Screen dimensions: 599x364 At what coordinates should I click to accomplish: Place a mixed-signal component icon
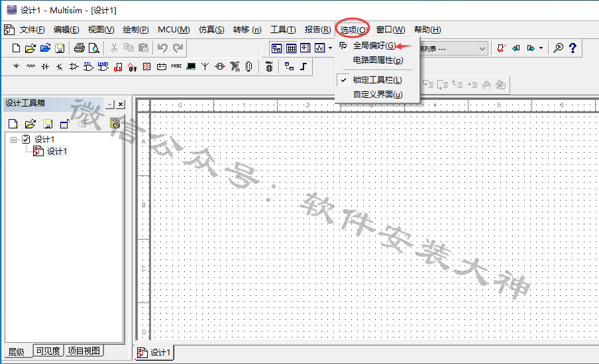pyautogui.click(x=133, y=67)
